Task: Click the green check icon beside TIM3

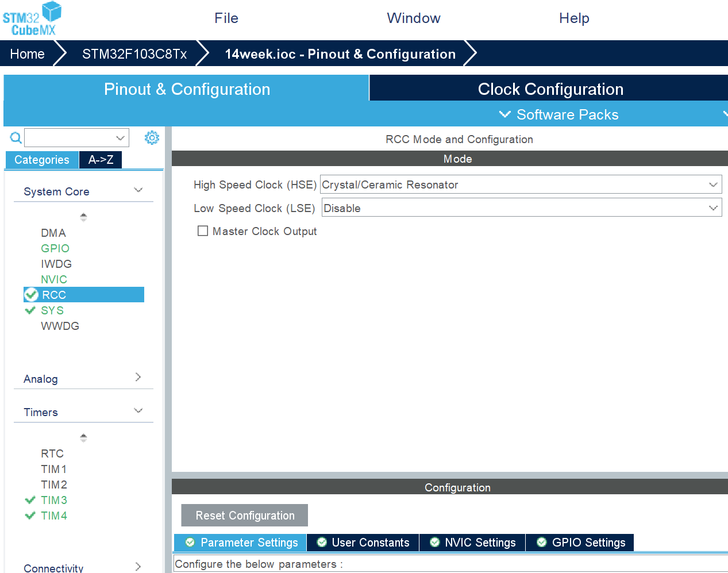Action: pyautogui.click(x=30, y=500)
